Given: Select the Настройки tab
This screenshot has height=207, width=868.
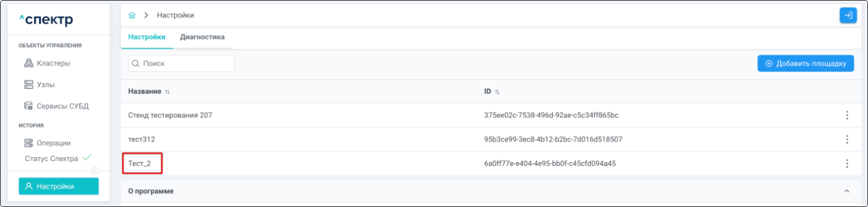Looking at the screenshot, I should (x=147, y=37).
